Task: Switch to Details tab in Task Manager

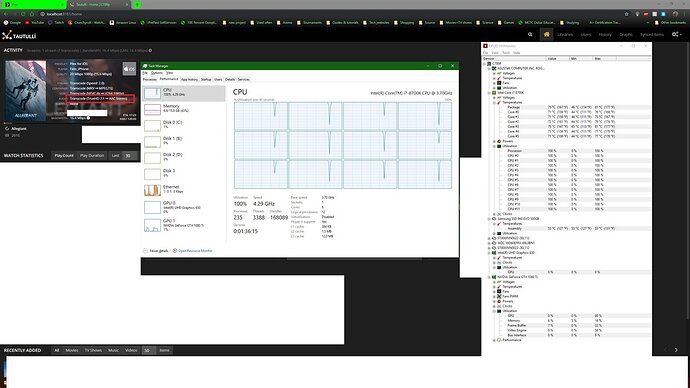Action: click(230, 80)
